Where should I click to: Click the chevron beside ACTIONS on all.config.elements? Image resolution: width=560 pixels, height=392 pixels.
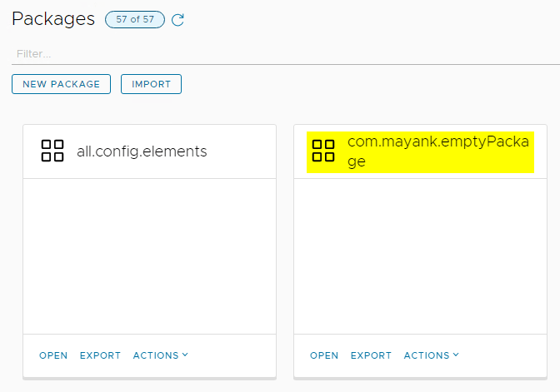[x=185, y=355]
